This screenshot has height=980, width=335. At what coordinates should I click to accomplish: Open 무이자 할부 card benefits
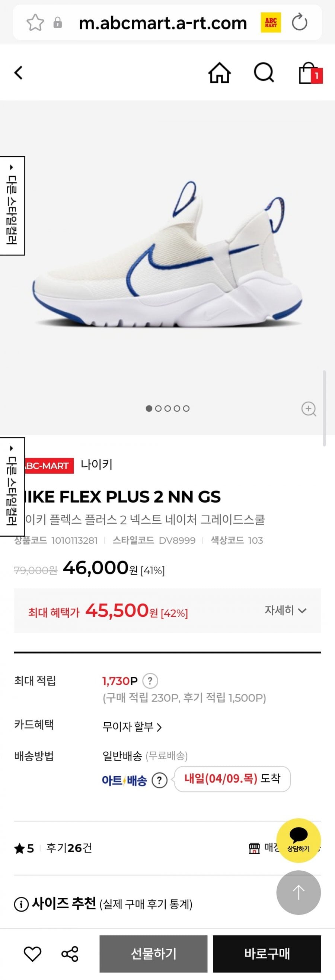(x=132, y=727)
